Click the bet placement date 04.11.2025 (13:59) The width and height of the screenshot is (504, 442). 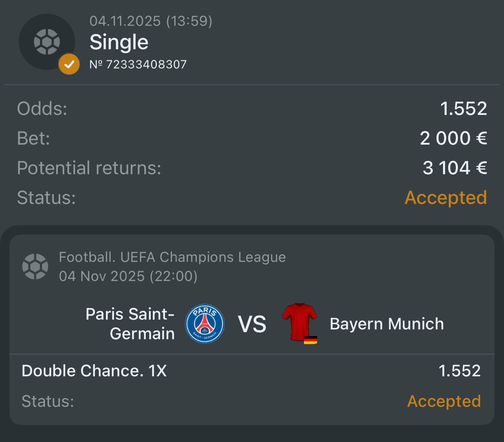click(151, 20)
